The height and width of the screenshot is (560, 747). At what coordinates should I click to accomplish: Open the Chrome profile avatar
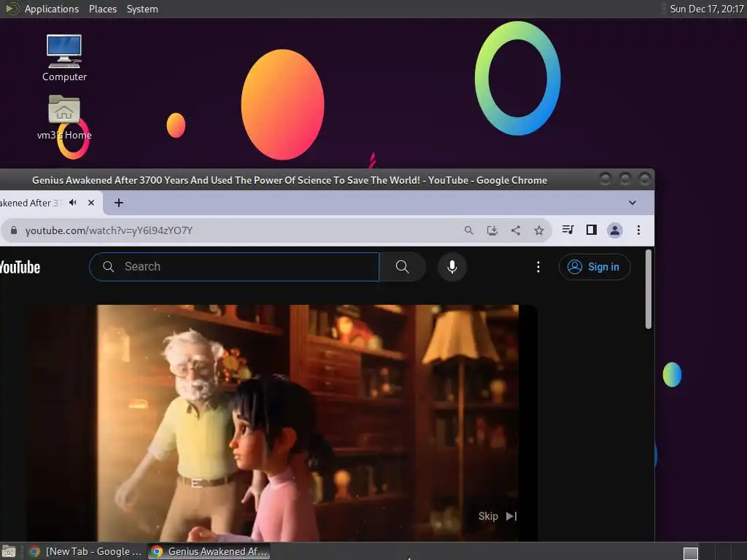[x=614, y=230]
